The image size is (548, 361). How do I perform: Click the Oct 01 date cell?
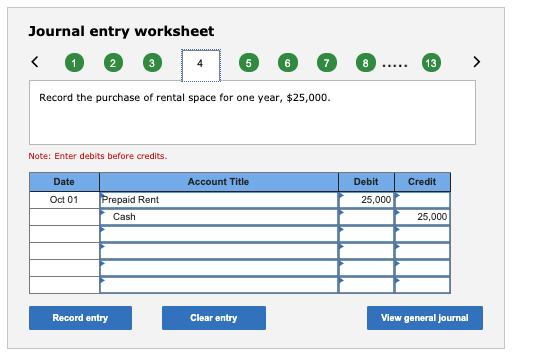(x=64, y=200)
